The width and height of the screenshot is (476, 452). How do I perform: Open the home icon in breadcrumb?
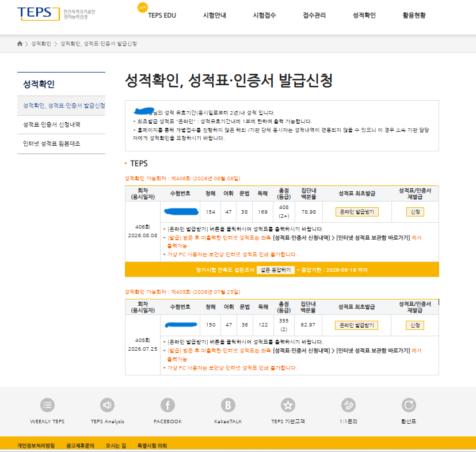[x=20, y=44]
